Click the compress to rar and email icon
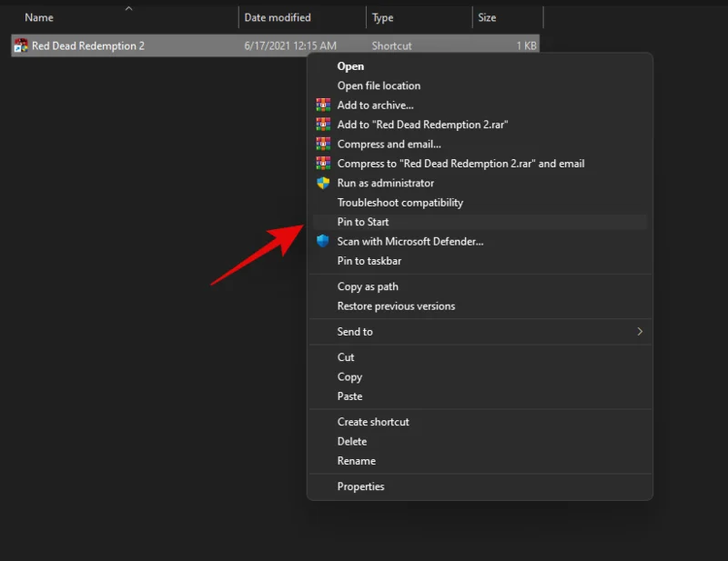The image size is (728, 561). click(x=323, y=164)
